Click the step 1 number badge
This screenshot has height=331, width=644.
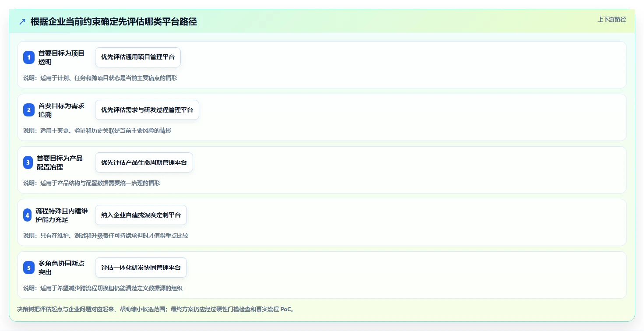[29, 57]
